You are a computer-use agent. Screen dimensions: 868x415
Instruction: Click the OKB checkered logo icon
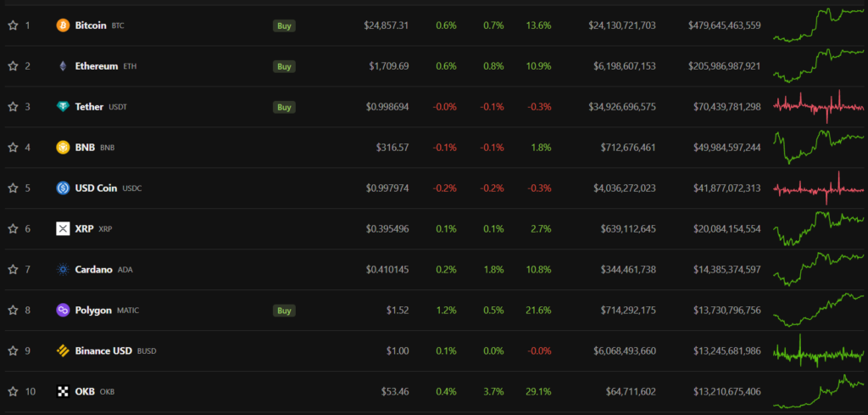[x=63, y=391]
